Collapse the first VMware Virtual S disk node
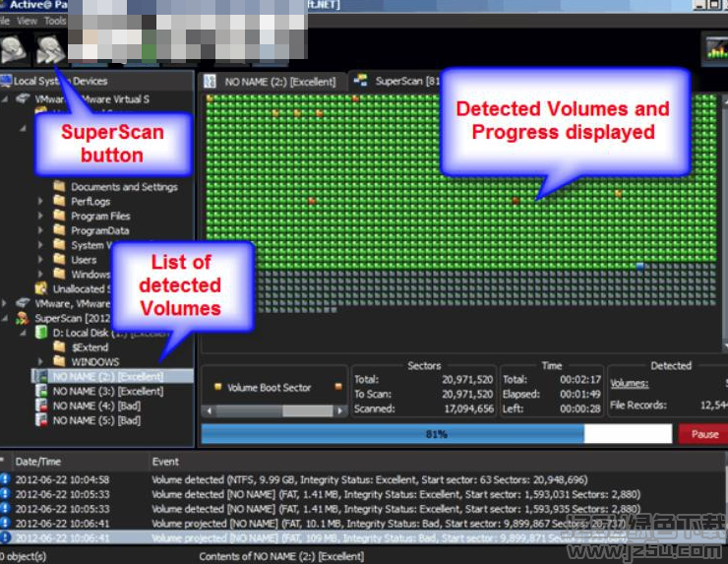Image resolution: width=728 pixels, height=564 pixels. click(x=5, y=98)
